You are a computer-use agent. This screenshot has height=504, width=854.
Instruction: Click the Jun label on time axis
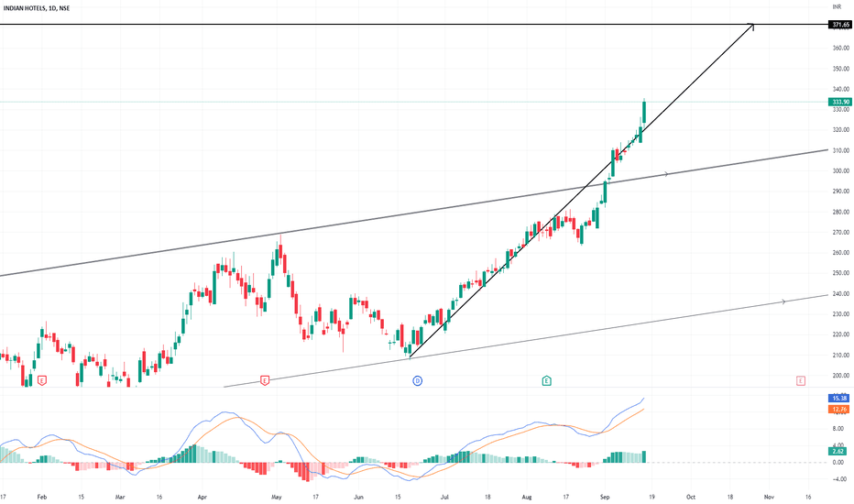click(x=358, y=497)
